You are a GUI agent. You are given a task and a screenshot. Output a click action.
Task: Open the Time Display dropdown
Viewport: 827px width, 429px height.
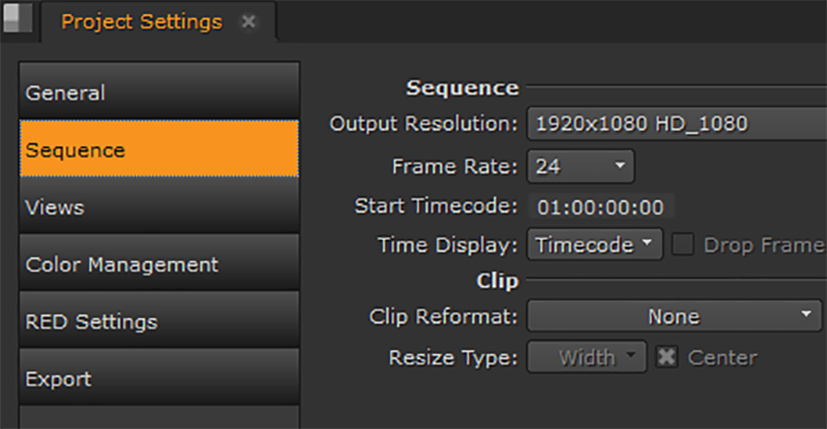click(594, 245)
